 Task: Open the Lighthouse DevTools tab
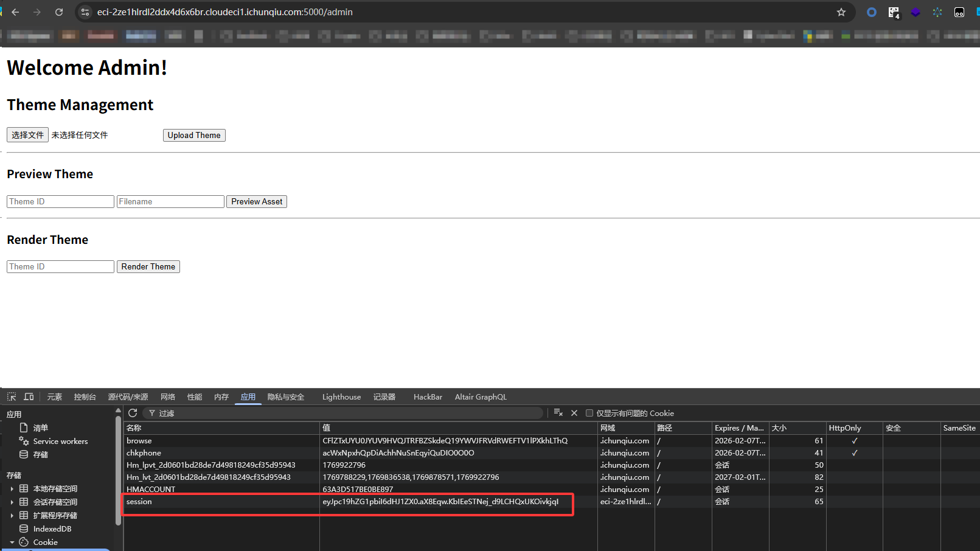[341, 397]
